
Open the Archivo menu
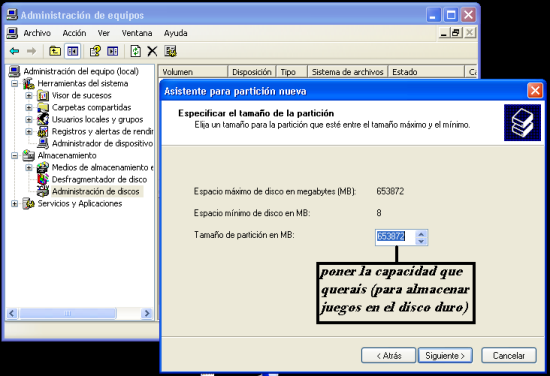pyautogui.click(x=37, y=33)
